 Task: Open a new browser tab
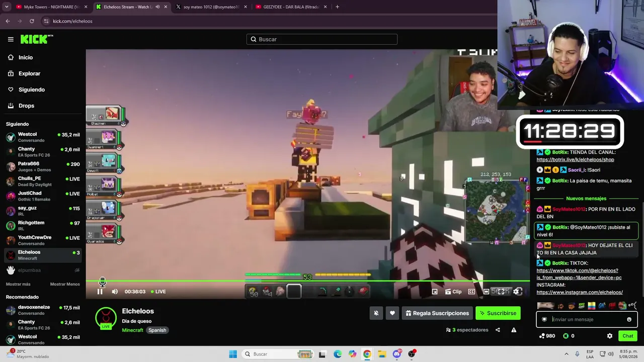pos(337,7)
